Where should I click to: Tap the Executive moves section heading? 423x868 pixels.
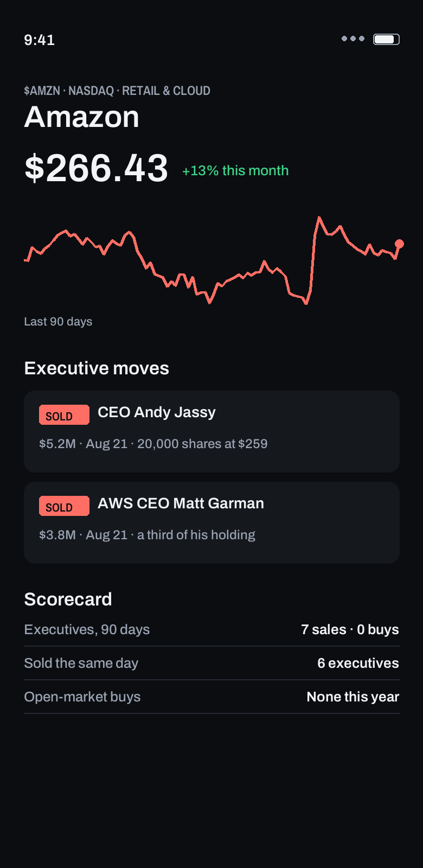(97, 368)
